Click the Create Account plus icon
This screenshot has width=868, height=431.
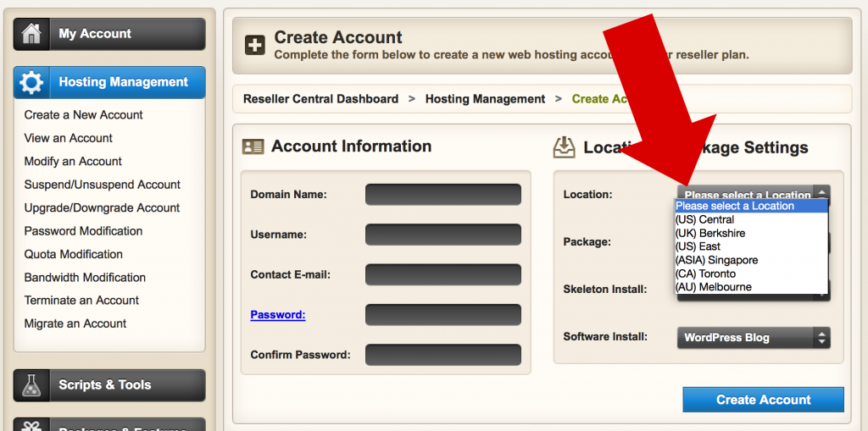click(255, 46)
